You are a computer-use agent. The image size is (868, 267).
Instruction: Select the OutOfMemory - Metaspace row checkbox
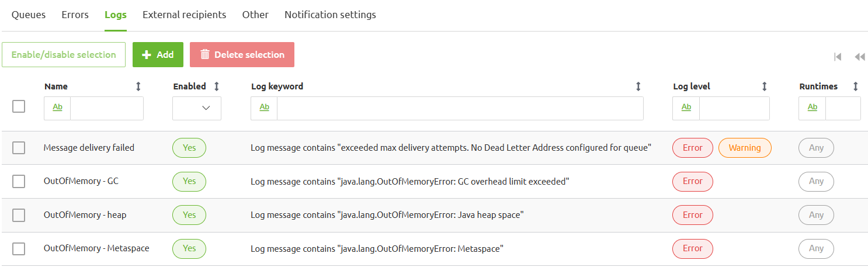[19, 248]
